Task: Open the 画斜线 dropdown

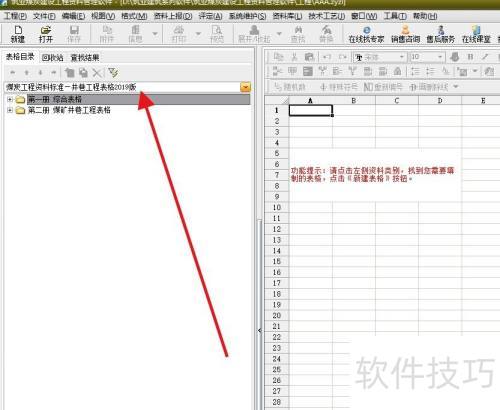Action: point(456,87)
